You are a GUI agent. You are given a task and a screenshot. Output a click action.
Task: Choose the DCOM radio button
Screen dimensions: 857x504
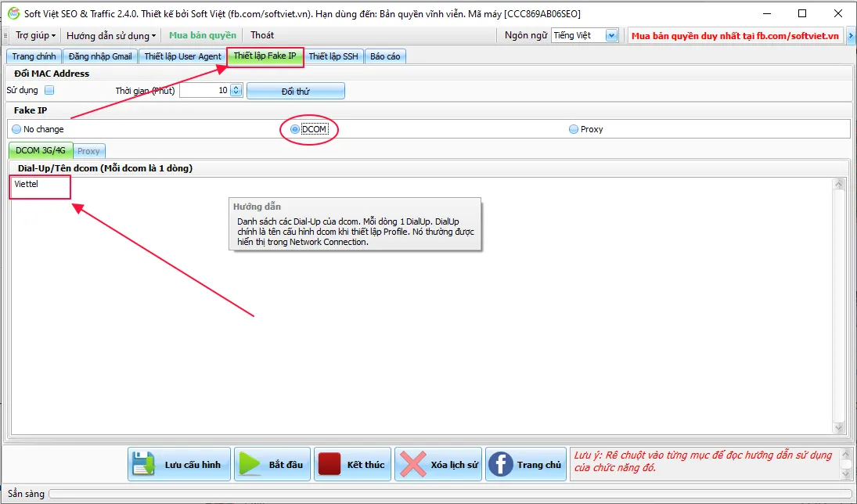click(295, 129)
